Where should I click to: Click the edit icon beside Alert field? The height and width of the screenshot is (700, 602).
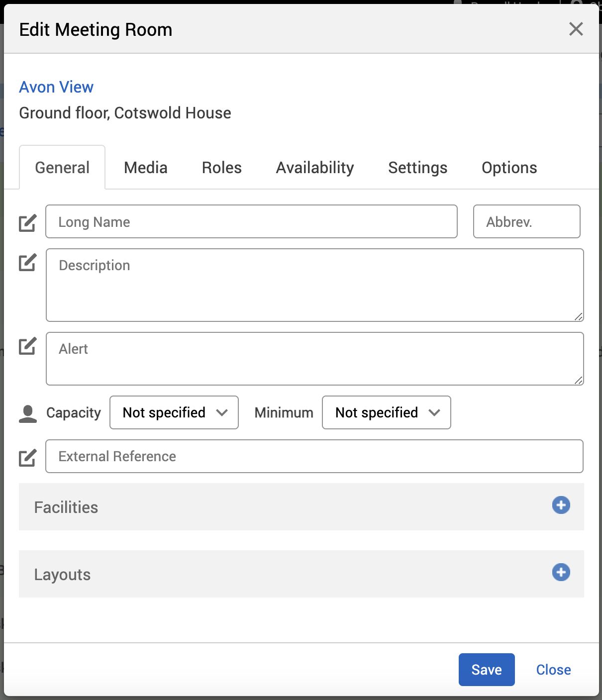point(28,346)
